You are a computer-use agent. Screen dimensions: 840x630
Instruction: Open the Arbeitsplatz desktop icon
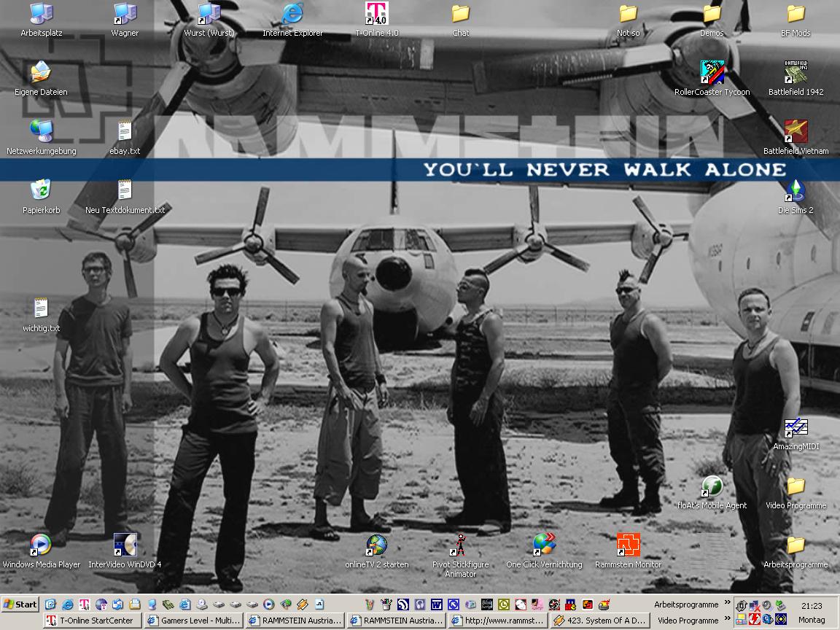pos(42,20)
